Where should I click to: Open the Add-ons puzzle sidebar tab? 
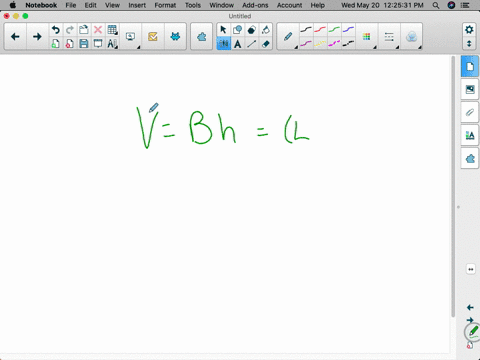coord(470,158)
